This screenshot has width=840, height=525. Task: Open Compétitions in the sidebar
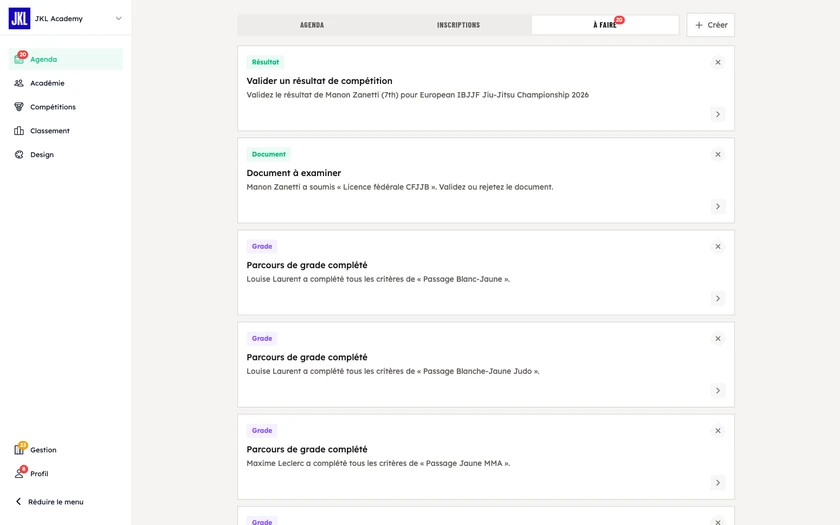coord(66,107)
